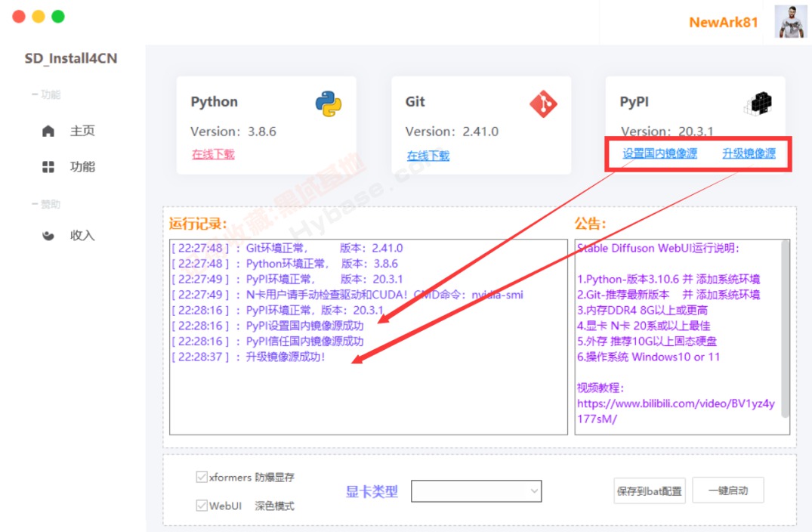Minimize the window with the yellow button

click(39, 17)
